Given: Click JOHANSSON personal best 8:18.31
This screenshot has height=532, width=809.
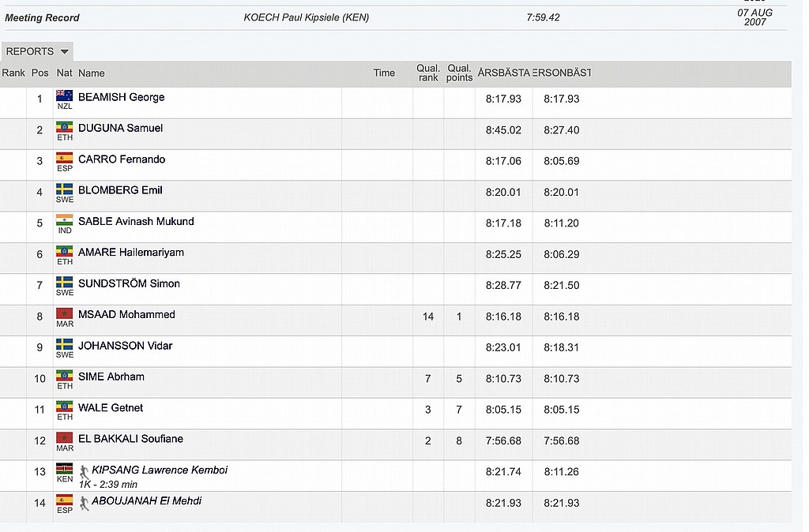Looking at the screenshot, I should pos(562,347).
